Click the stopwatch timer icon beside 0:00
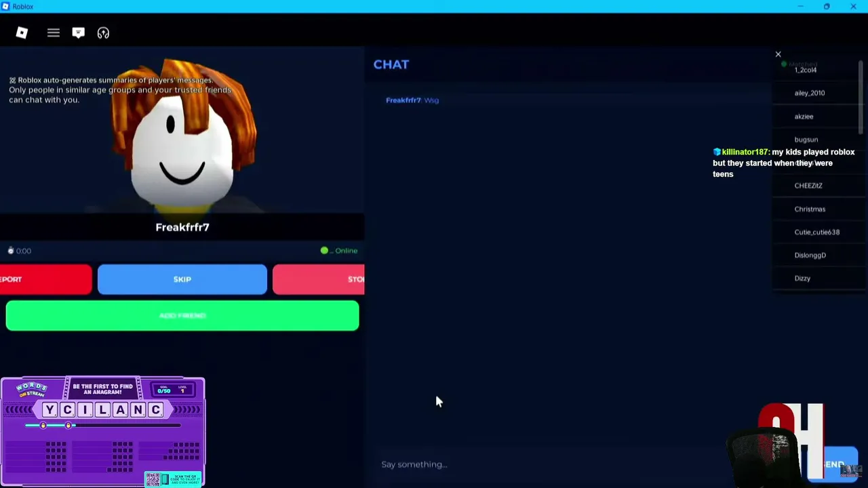 (11, 251)
